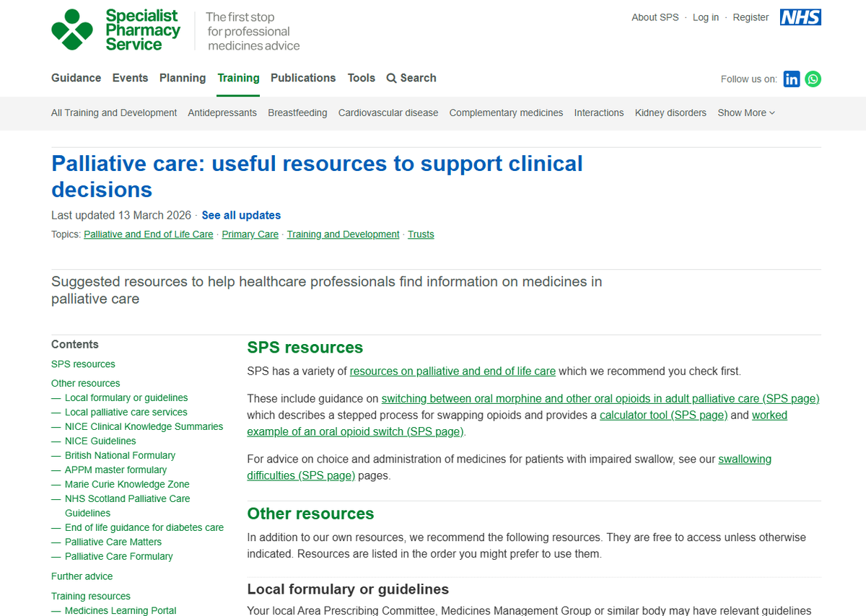Open Palliative and End of Life Care topic

coord(149,234)
